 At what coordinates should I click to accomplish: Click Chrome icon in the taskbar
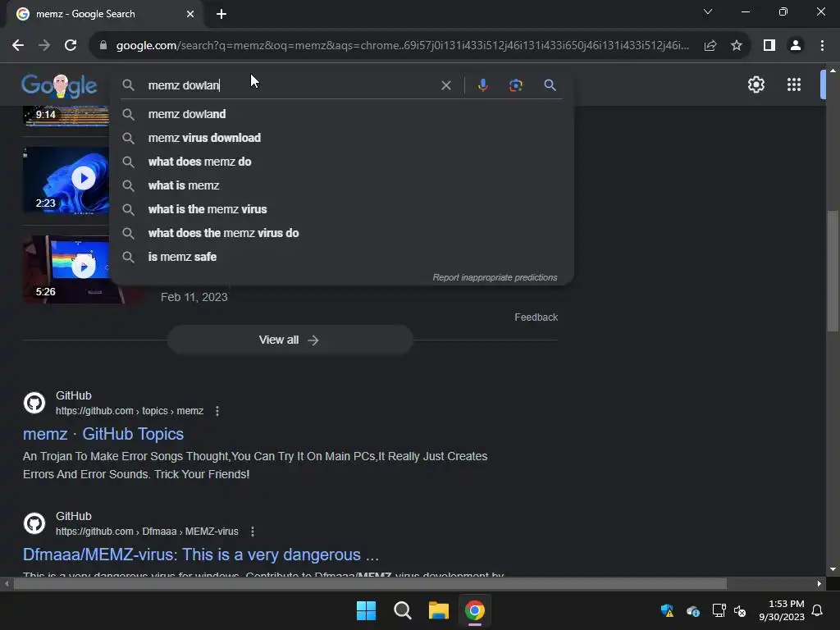(475, 610)
